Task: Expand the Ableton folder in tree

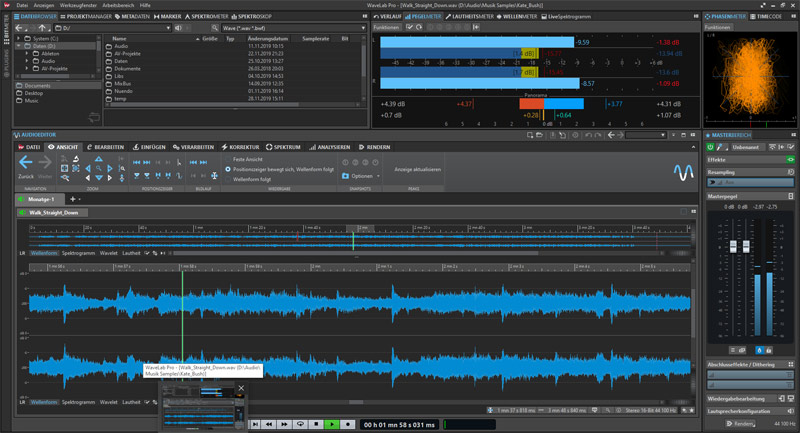Action: (28, 52)
